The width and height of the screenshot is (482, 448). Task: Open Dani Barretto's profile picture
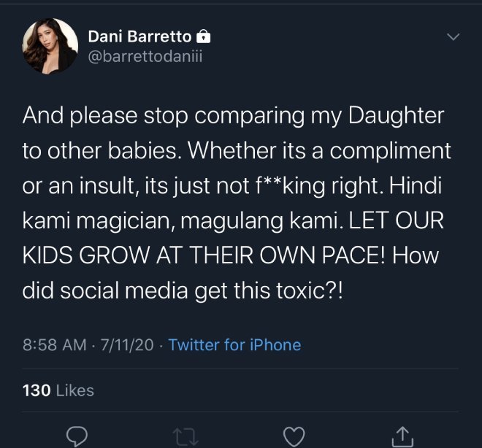pyautogui.click(x=50, y=46)
